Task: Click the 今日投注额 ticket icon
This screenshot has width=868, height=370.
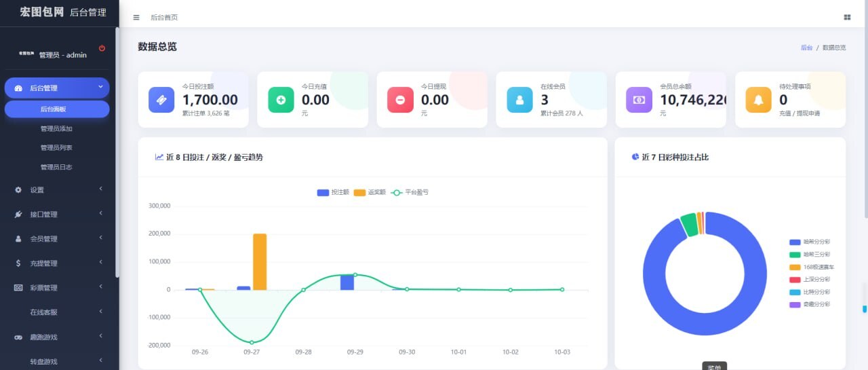Action: pyautogui.click(x=161, y=100)
